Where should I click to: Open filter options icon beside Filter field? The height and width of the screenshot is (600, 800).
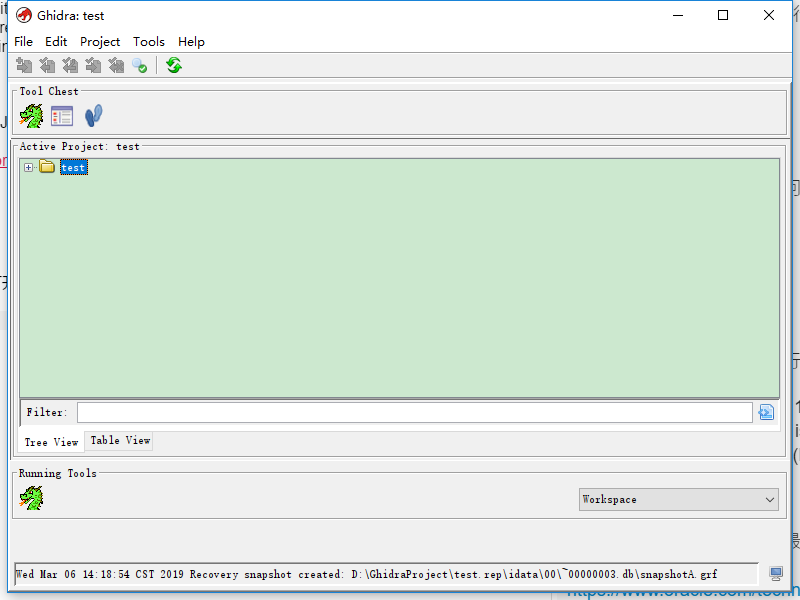(x=766, y=412)
